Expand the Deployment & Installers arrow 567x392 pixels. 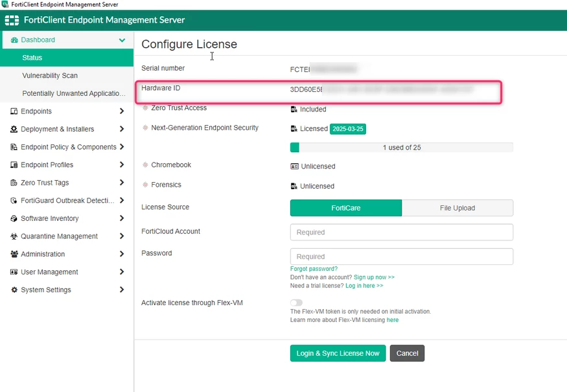122,129
